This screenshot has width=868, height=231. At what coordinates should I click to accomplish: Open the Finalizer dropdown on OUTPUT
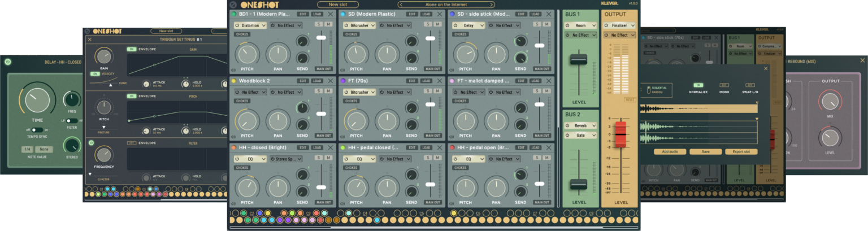tap(619, 25)
